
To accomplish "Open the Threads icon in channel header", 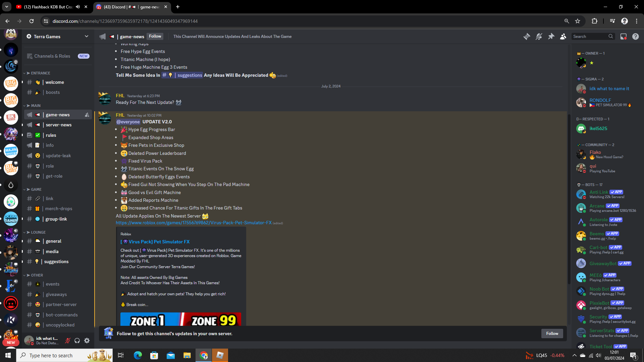I will tap(527, 37).
